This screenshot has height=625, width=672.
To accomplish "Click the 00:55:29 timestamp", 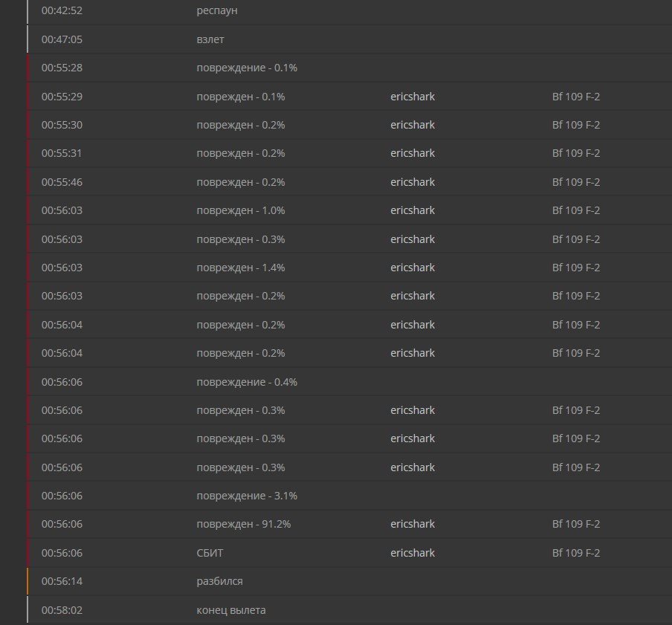I will tap(62, 97).
